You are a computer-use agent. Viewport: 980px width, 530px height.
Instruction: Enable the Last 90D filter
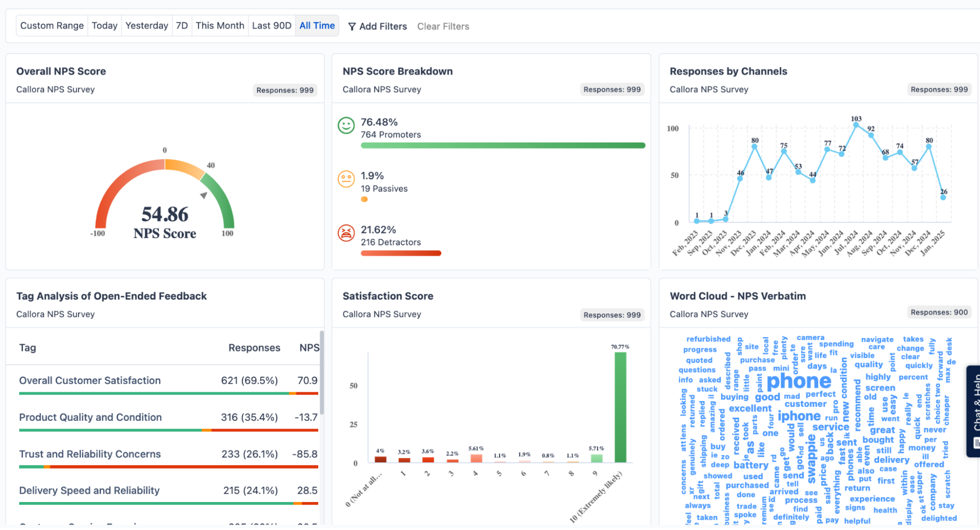(272, 25)
